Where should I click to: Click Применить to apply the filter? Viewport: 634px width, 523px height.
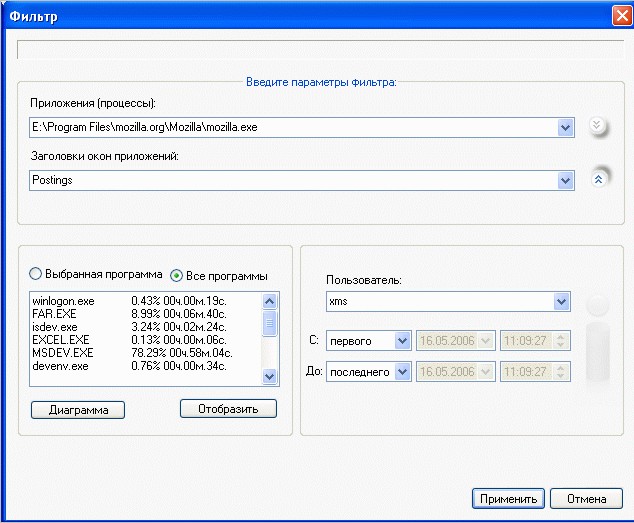(x=507, y=498)
